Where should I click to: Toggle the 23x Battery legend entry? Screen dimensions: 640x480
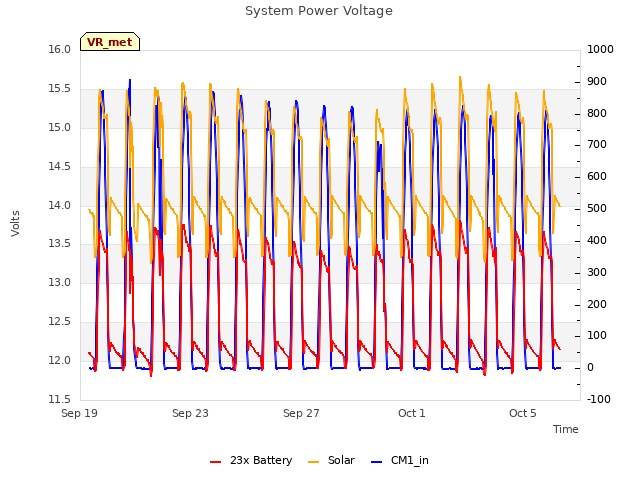[x=251, y=460]
